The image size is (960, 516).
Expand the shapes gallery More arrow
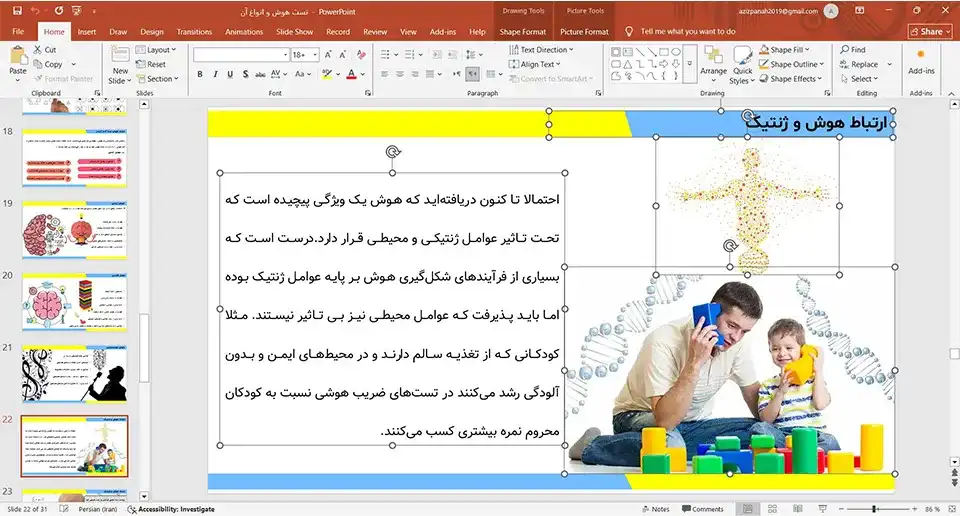pos(689,64)
